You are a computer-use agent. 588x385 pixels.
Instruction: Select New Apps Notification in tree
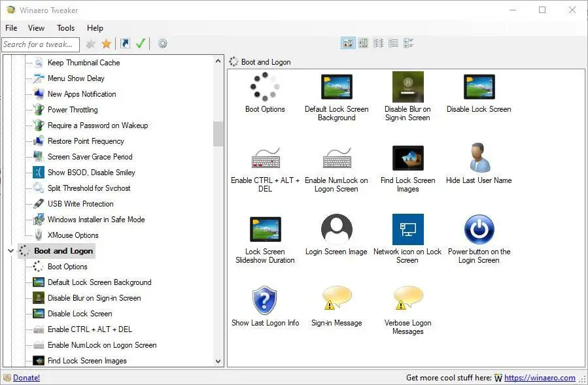coord(82,94)
